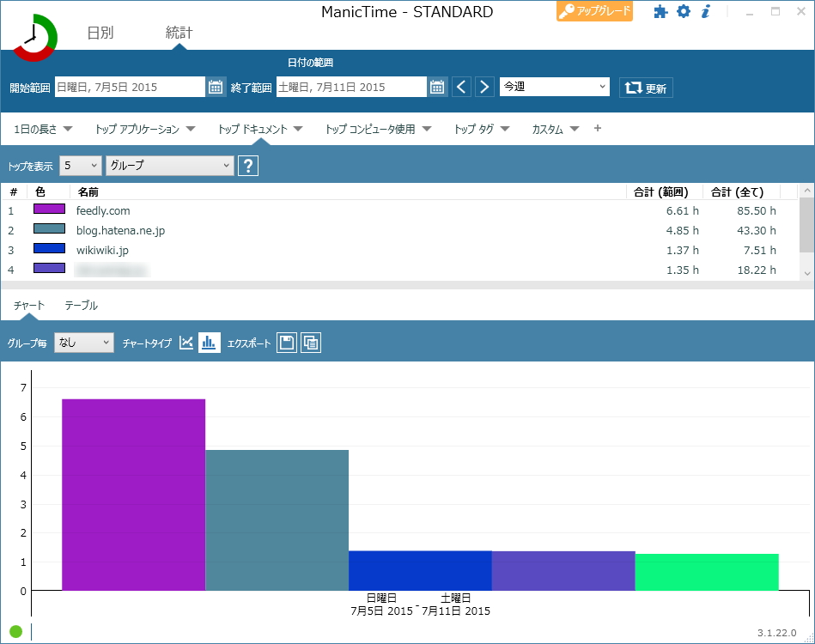The width and height of the screenshot is (815, 644).
Task: Sort by the 合計 (範囲) column header
Action: (x=661, y=192)
